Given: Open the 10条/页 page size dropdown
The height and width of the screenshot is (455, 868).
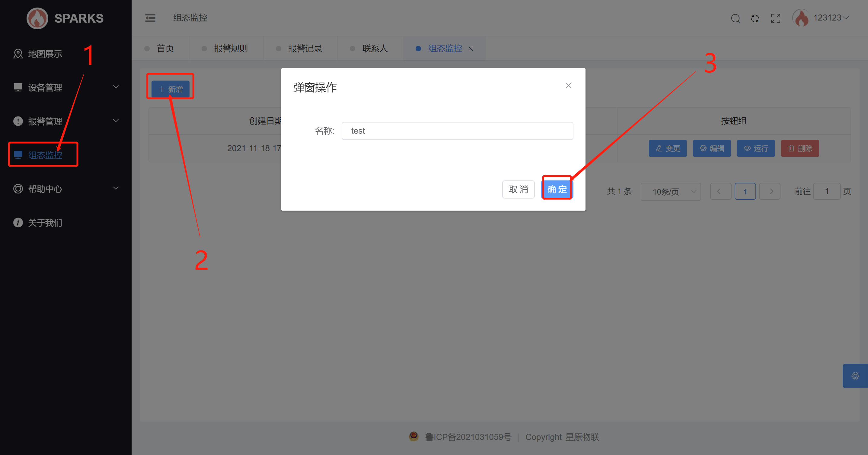Looking at the screenshot, I should (670, 192).
